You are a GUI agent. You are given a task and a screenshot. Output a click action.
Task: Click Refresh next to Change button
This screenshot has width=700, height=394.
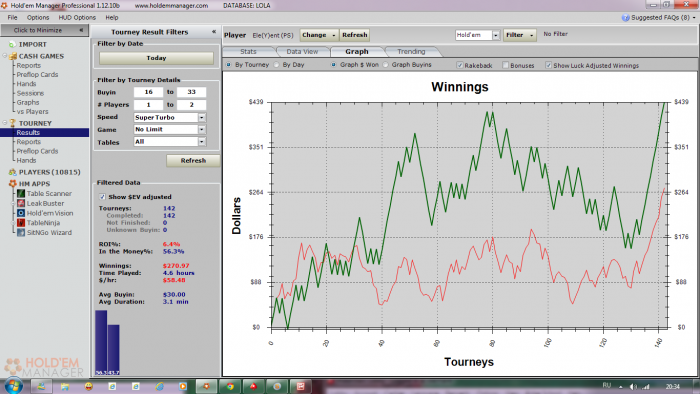pyautogui.click(x=354, y=35)
